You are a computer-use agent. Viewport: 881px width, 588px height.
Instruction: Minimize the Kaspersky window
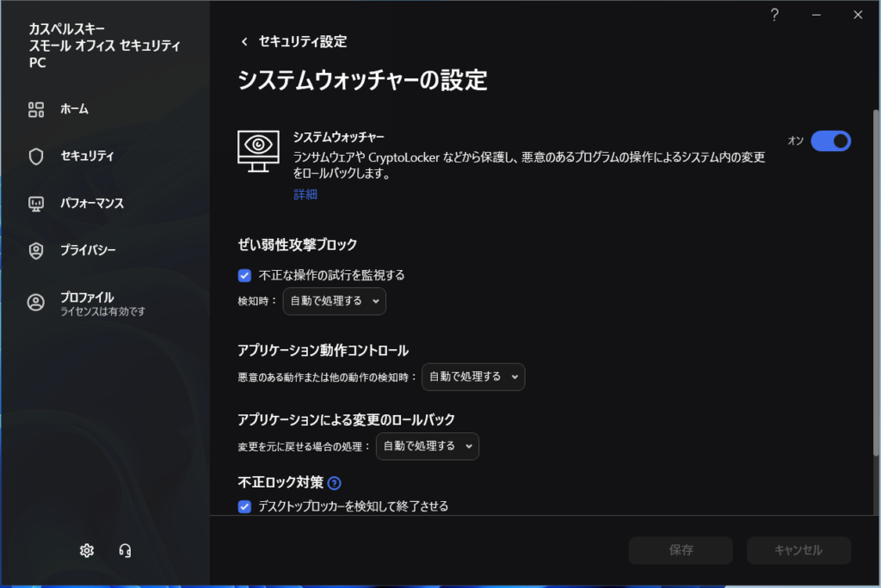click(816, 15)
